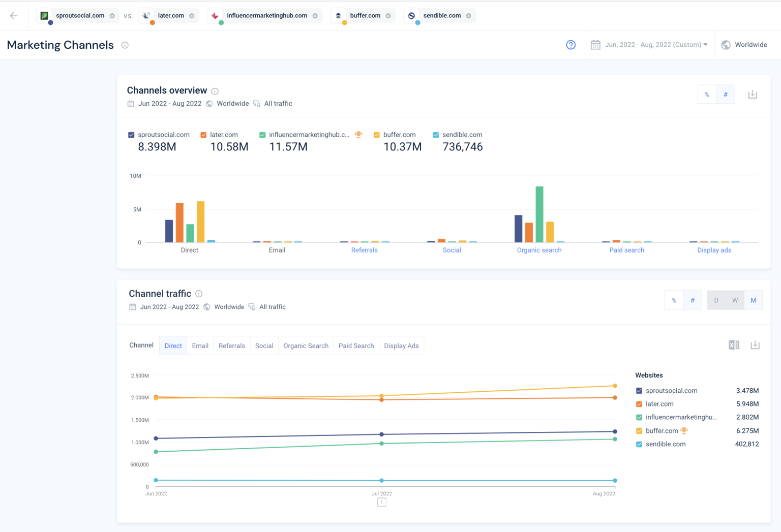Open the Referrals channel link in bar chart
Viewport: 781px width, 532px height.
click(x=365, y=250)
